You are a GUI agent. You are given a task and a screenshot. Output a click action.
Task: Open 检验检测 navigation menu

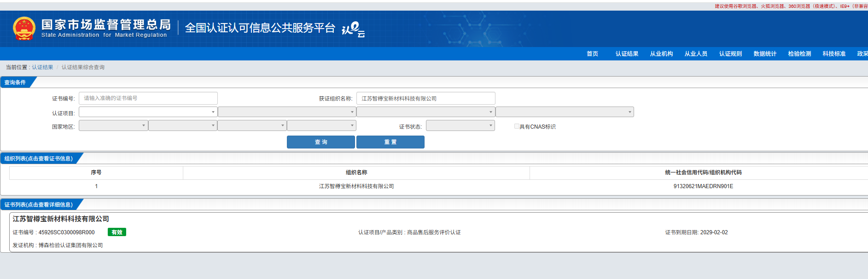pos(799,54)
